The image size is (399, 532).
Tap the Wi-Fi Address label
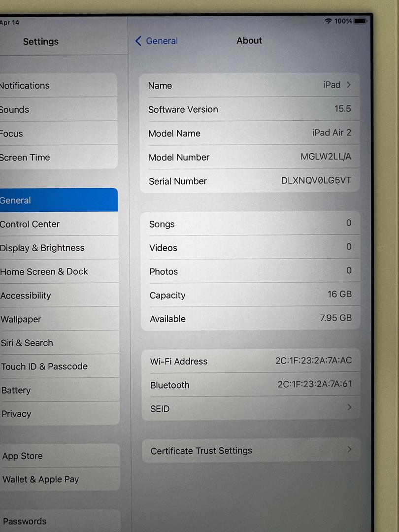(179, 362)
